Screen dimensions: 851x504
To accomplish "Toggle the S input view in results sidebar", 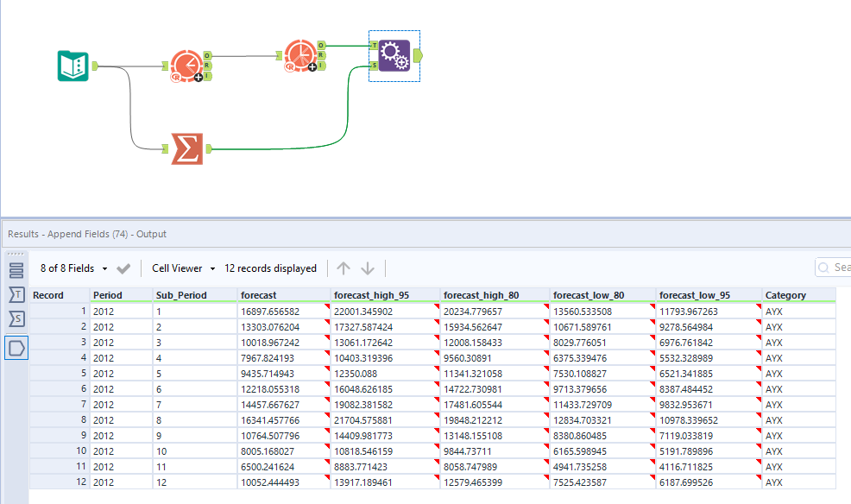I will tap(15, 318).
